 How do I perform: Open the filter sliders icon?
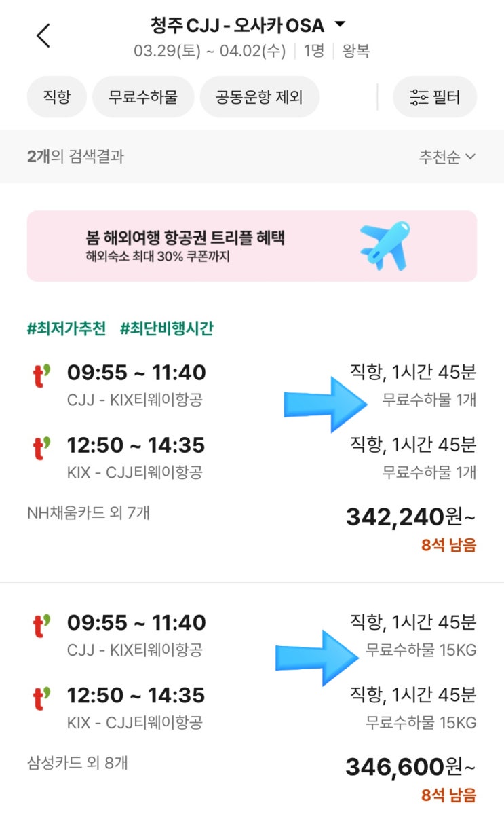coord(419,97)
